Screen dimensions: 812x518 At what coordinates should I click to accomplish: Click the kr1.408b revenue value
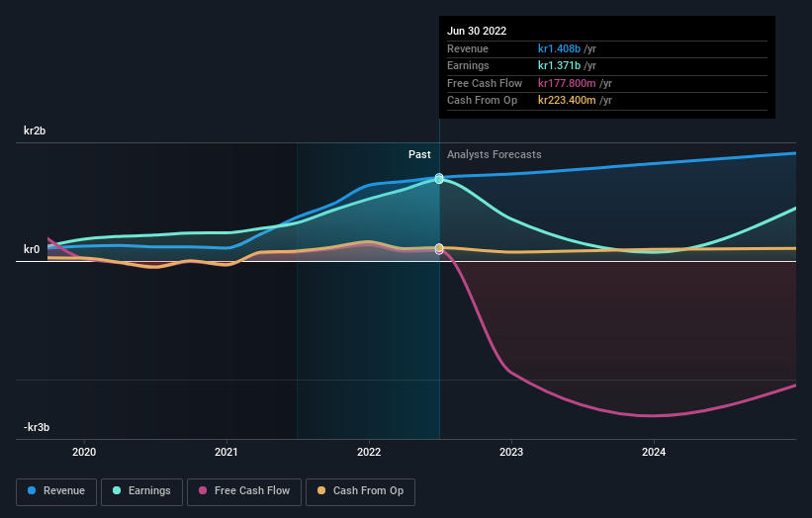tap(559, 48)
